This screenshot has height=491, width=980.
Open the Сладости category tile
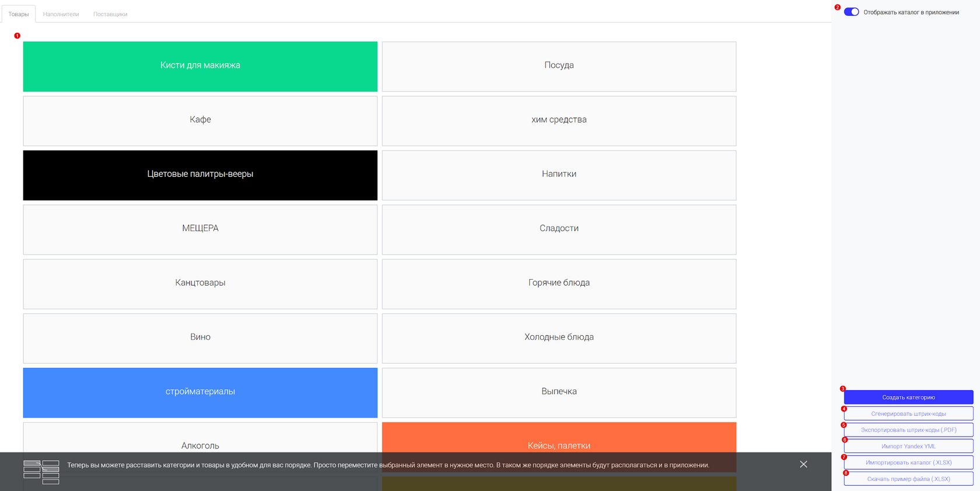coord(559,229)
